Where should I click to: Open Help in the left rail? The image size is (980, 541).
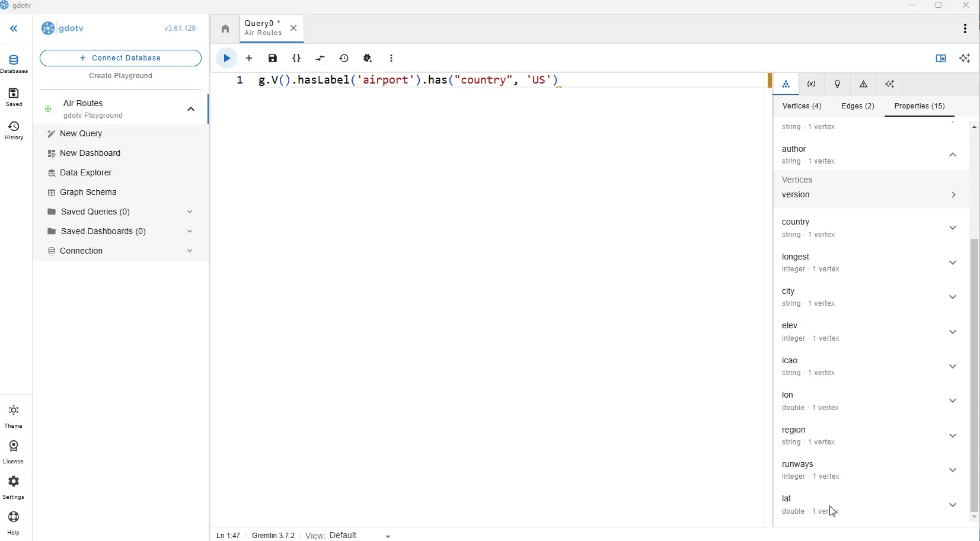pyautogui.click(x=14, y=523)
